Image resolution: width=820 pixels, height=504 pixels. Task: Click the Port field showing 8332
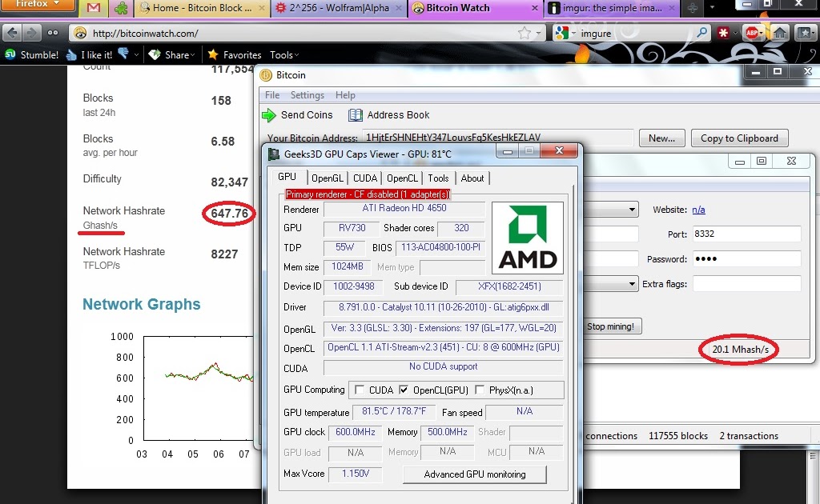746,234
